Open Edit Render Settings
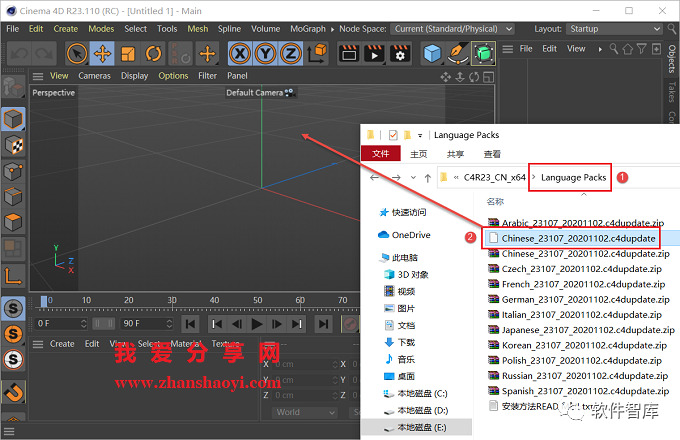Screen dimensions: 680x440 [x=400, y=54]
